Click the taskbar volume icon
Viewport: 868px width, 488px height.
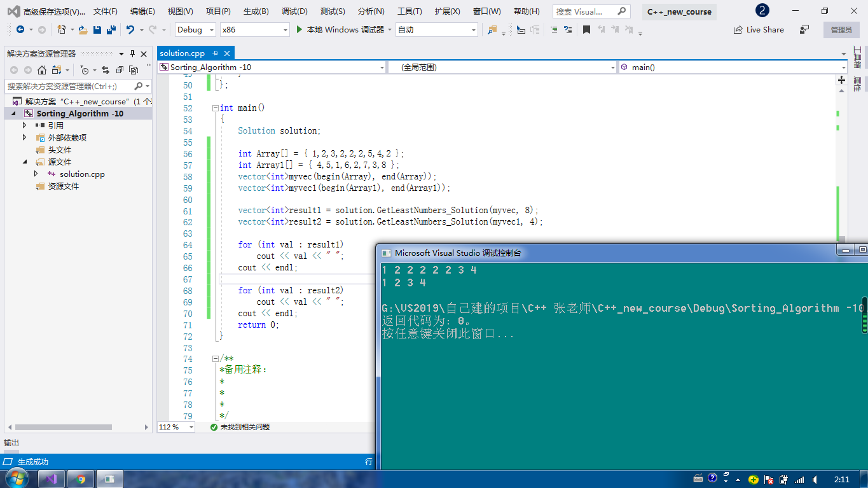click(815, 479)
